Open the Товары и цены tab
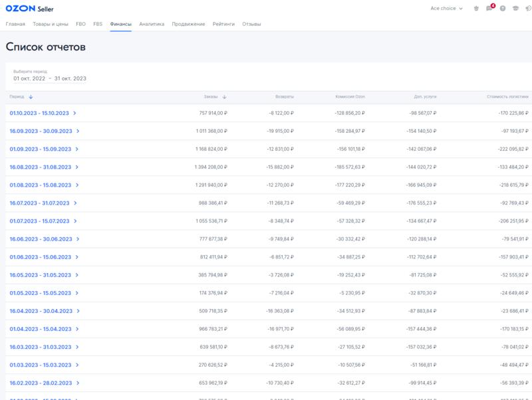 point(51,24)
